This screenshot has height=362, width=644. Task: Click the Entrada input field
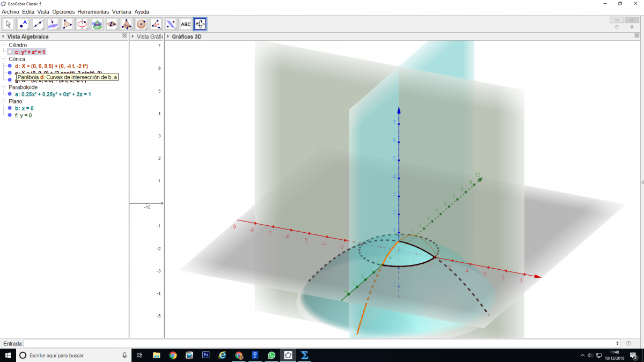(321, 343)
